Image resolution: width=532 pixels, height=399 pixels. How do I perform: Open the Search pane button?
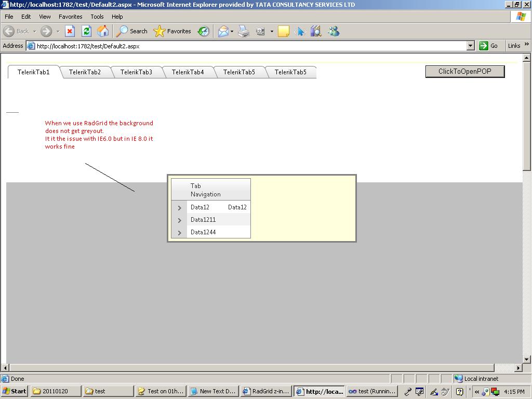tap(131, 31)
